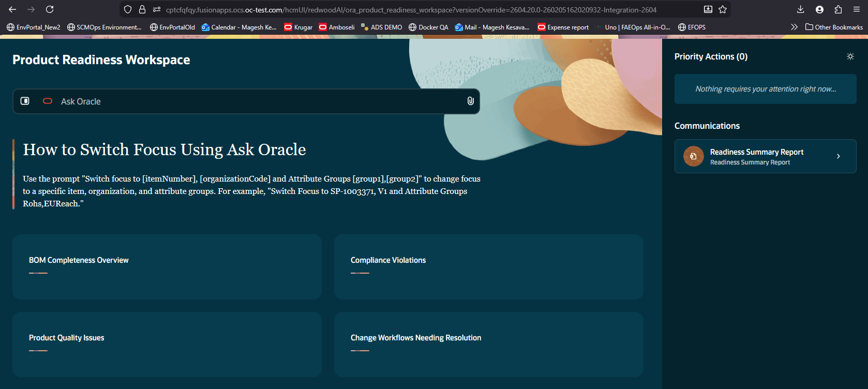Viewport: 868px width, 389px height.
Task: Open the EnvPortal_New2 bookmark
Action: coord(34,27)
